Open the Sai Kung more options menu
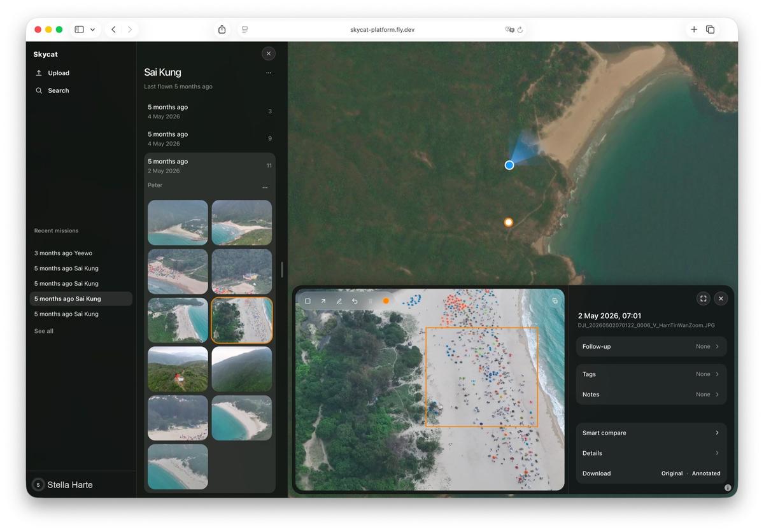Image resolution: width=764 pixels, height=532 pixels. click(269, 73)
